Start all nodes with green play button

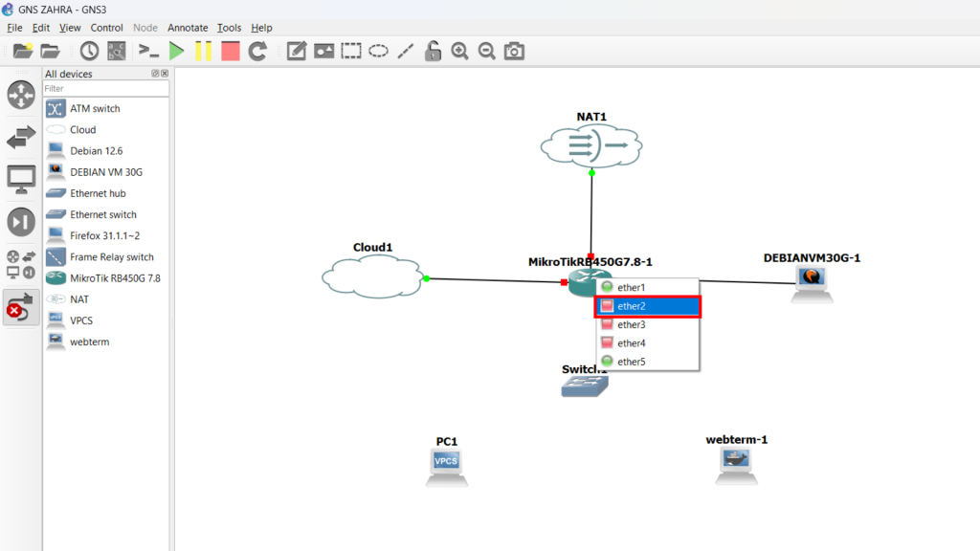pyautogui.click(x=176, y=51)
